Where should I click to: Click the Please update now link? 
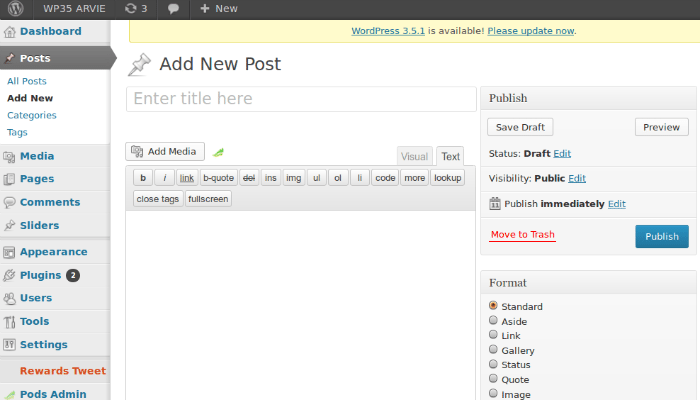(531, 31)
